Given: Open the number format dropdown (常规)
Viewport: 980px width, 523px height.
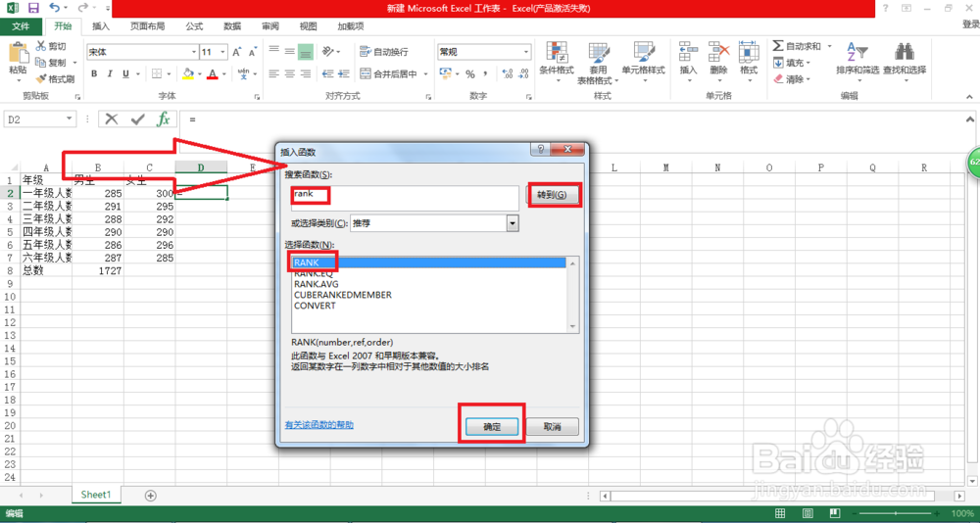Looking at the screenshot, I should [526, 52].
